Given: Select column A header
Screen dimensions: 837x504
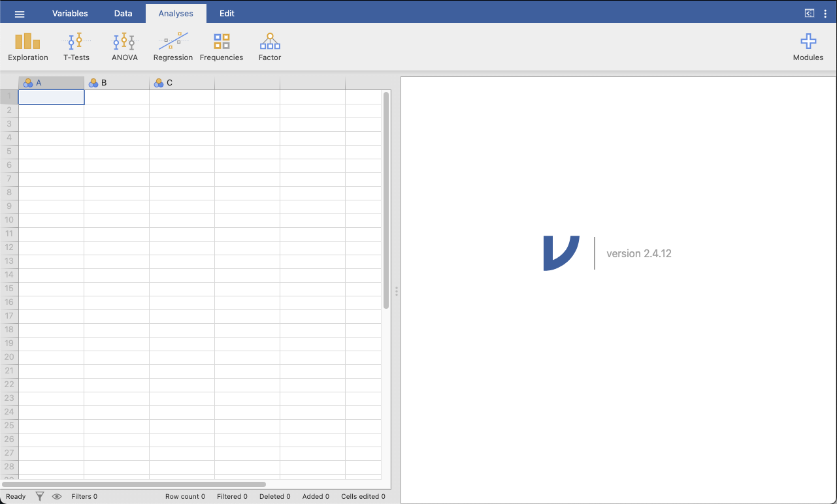Looking at the screenshot, I should [x=51, y=83].
